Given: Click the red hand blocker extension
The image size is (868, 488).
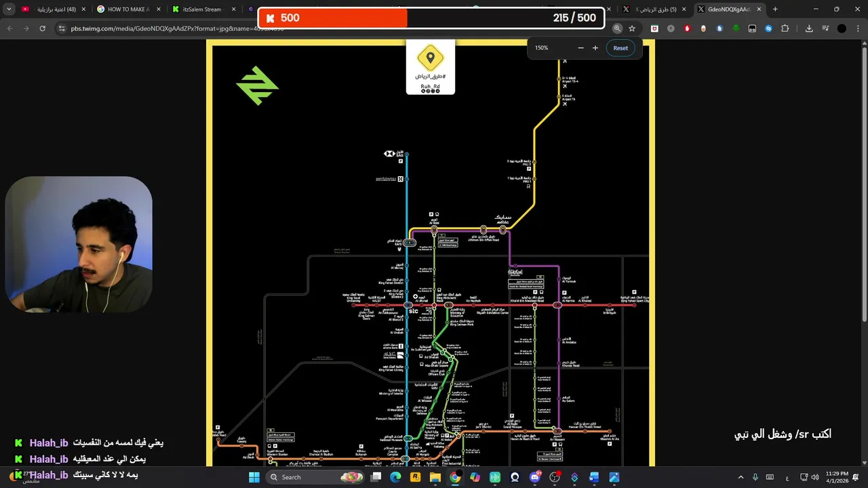Looking at the screenshot, I should click(687, 28).
